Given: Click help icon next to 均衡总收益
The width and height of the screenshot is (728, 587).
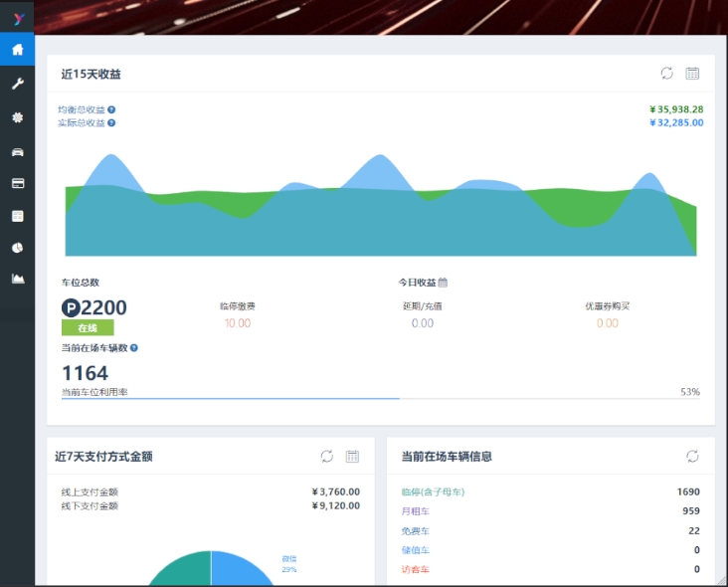Looking at the screenshot, I should (x=111, y=109).
